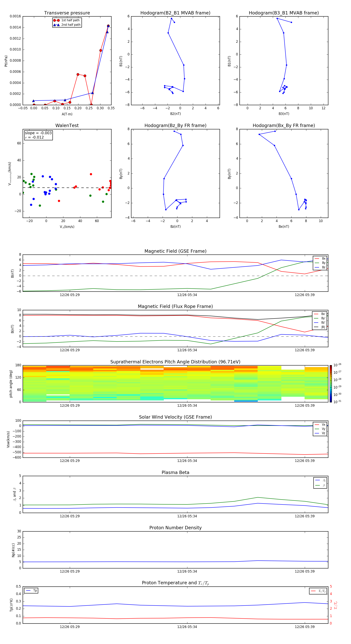Click 'Proton Temperature and Te/Tp' title
This screenshot has height=644, width=351.
point(175,583)
